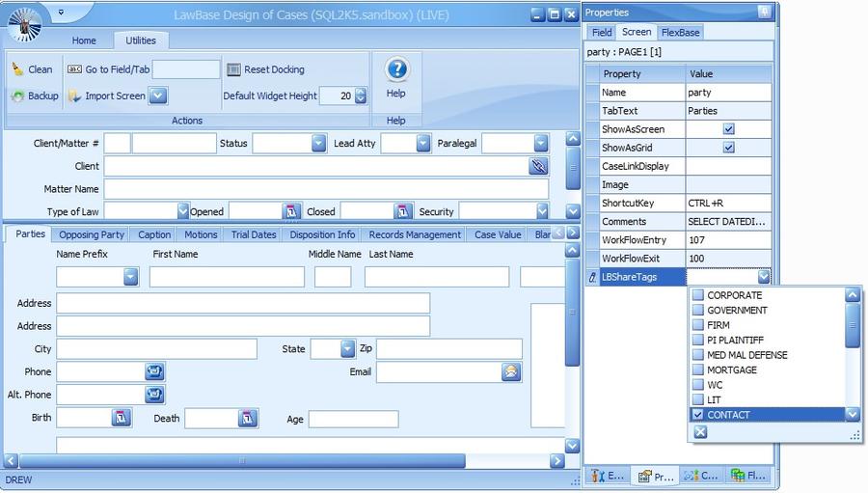Screen dimensions: 868x493
Task: Click the Matter Name input field
Action: [326, 188]
